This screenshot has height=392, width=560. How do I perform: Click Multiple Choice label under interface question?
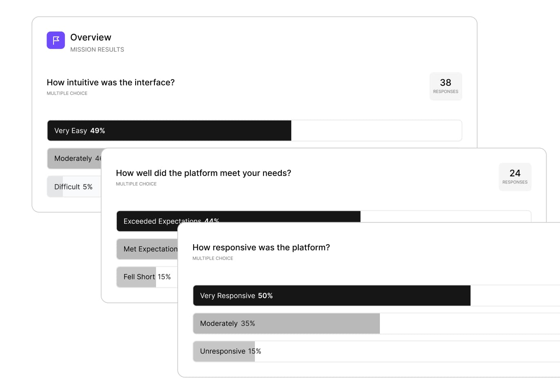pos(67,94)
